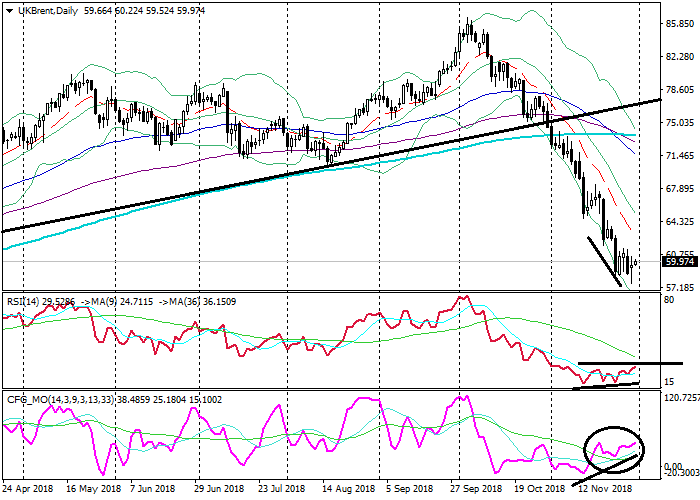Click the 71.465 price axis label
This screenshot has height=500, width=700.
(679, 156)
